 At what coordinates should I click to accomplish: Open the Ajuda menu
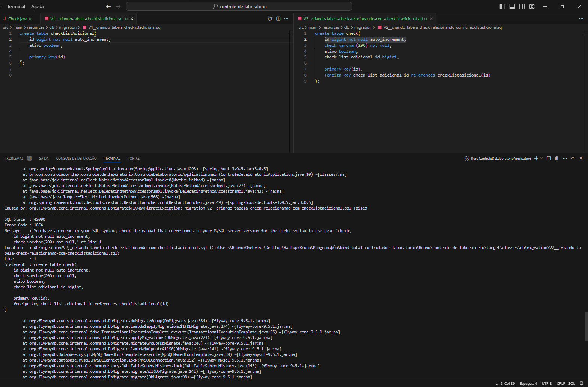click(38, 6)
